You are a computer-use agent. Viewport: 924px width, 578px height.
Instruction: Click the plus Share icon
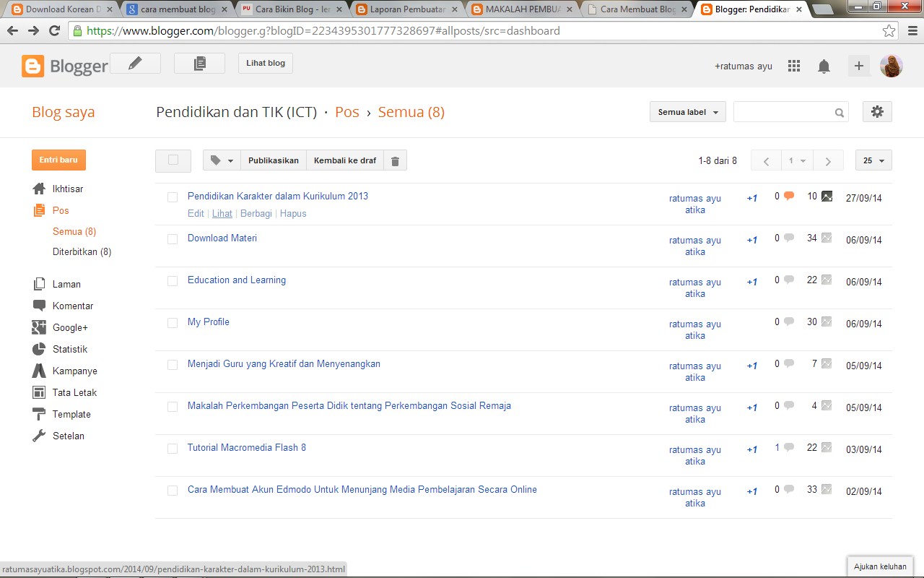859,66
